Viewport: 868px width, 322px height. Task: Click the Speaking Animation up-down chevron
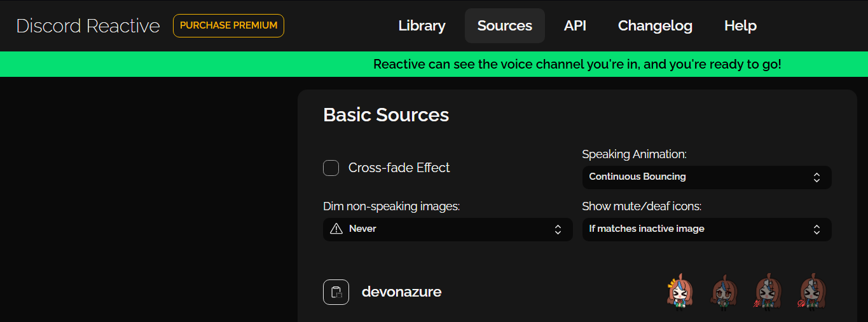point(816,177)
